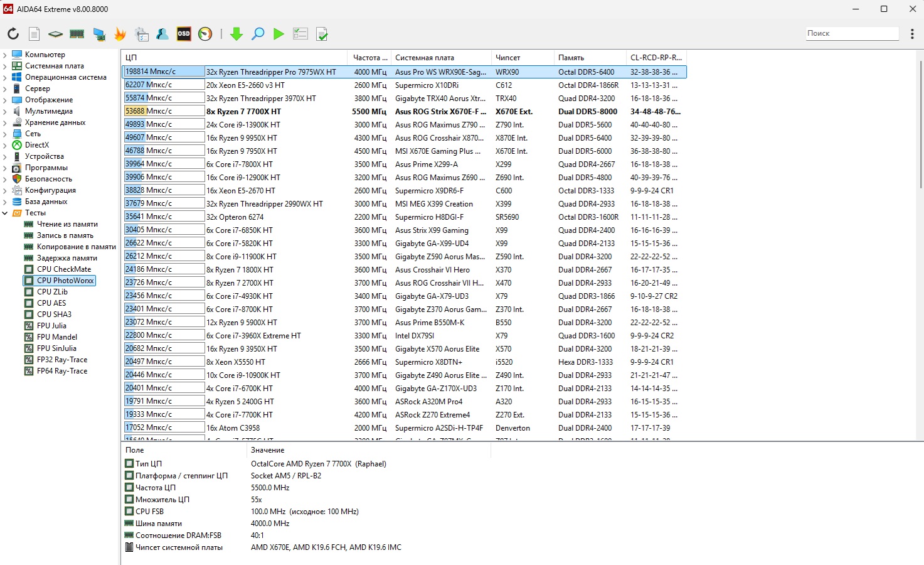Viewport: 924px width, 565px height.
Task: Select the FPU SinJulia benchmark
Action: (56, 348)
